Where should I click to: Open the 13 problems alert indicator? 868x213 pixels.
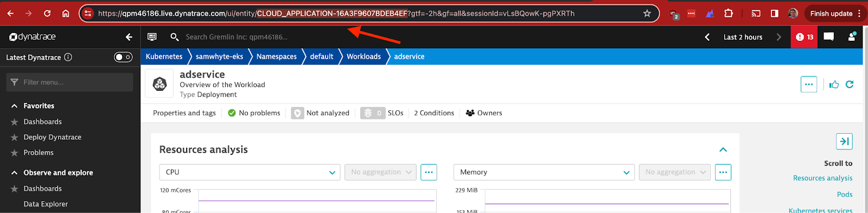805,37
